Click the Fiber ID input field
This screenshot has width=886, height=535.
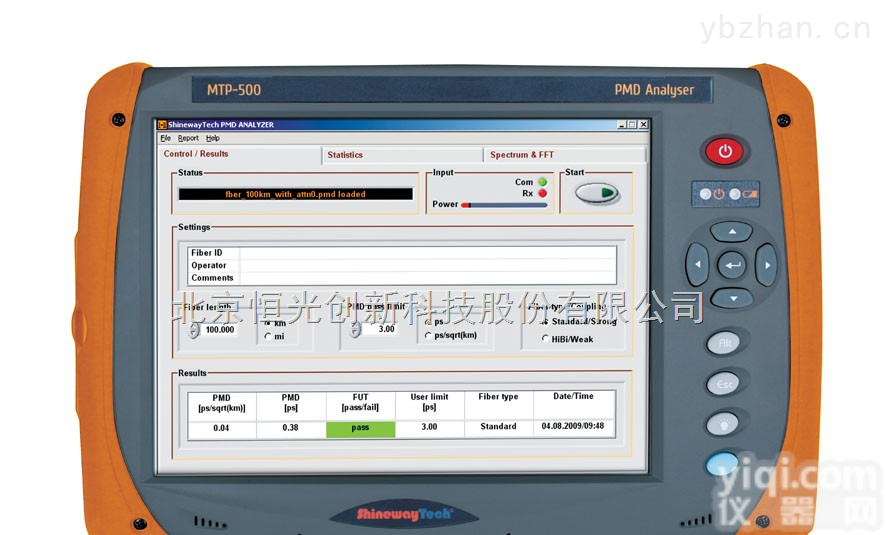coord(428,253)
